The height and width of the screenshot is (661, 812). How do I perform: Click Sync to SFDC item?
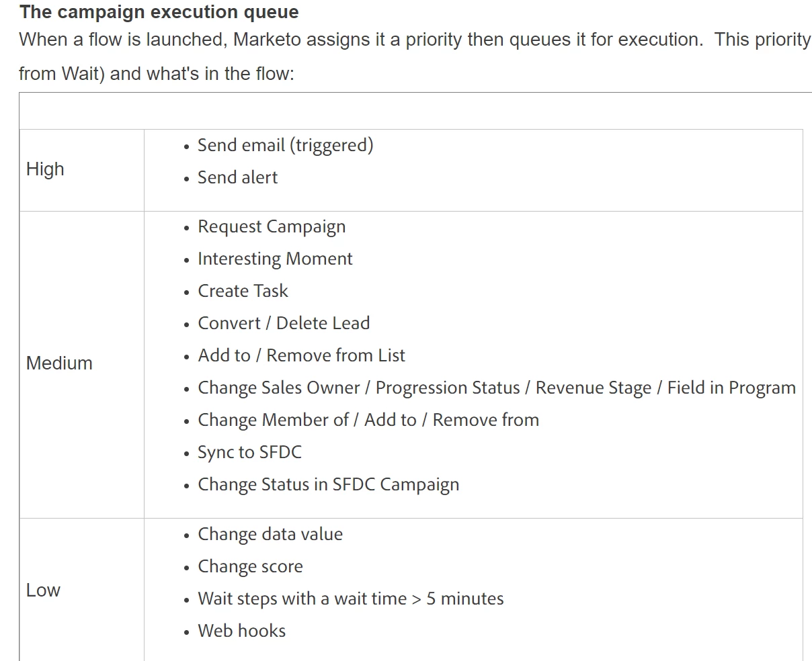(x=249, y=452)
